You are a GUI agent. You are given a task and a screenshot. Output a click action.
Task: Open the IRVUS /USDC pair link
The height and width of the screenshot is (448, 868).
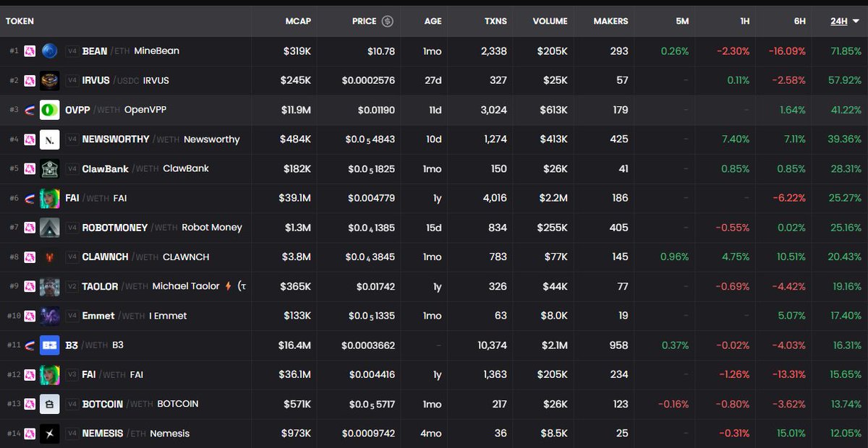coord(111,80)
